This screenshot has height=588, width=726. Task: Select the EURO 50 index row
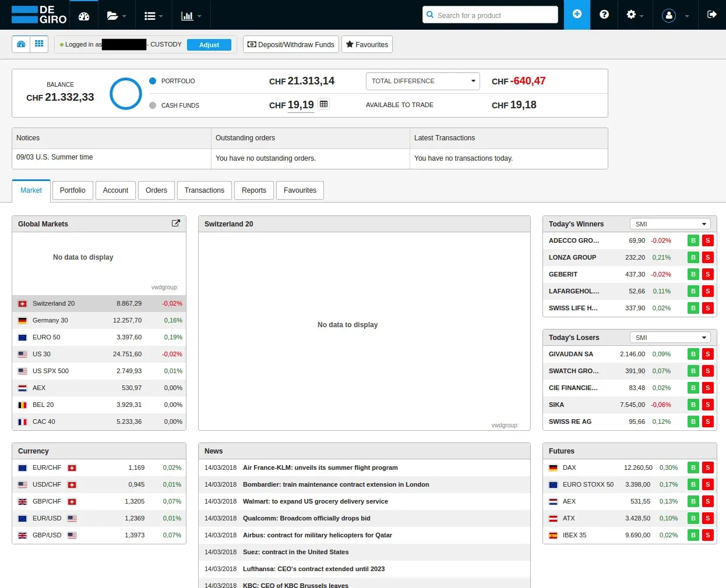pos(99,337)
